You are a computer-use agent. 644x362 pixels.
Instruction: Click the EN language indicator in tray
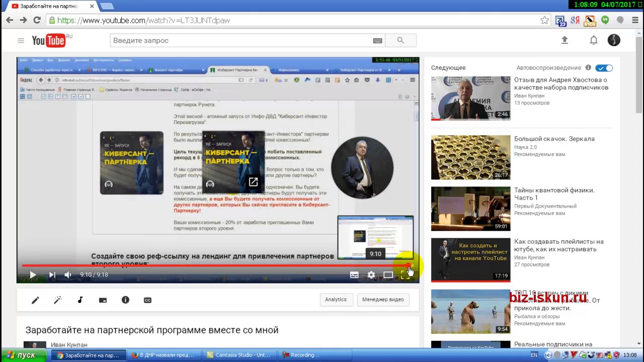534,355
